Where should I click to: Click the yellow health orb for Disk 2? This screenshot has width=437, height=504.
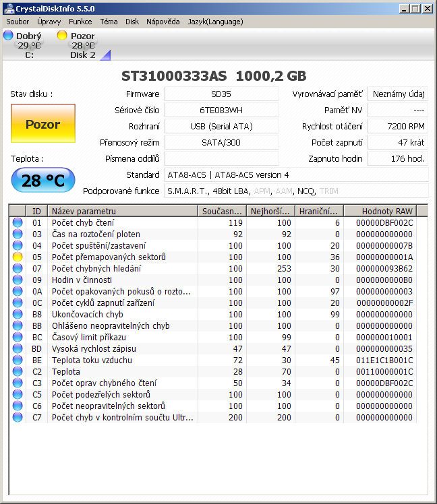point(62,35)
